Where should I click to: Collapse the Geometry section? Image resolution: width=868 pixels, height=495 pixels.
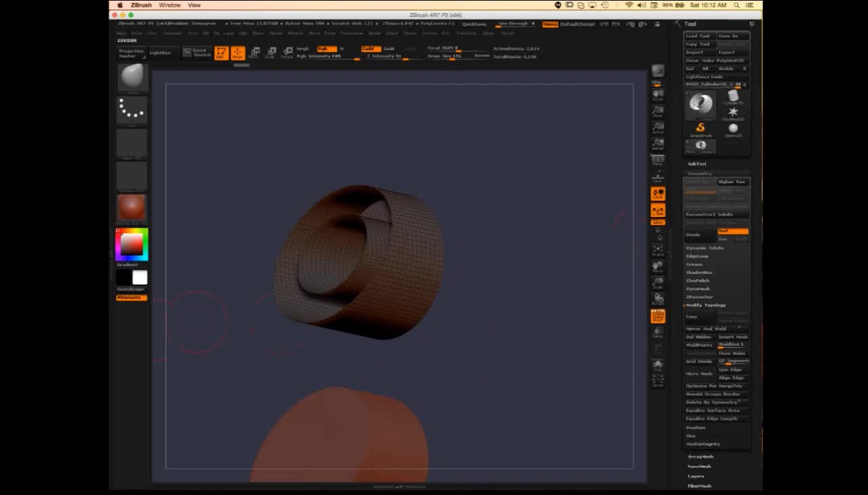pos(700,174)
